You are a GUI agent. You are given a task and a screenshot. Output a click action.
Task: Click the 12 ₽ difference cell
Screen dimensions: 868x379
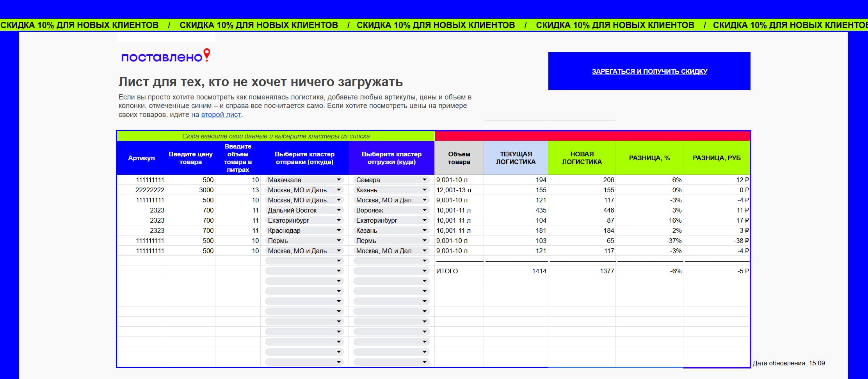coord(717,180)
